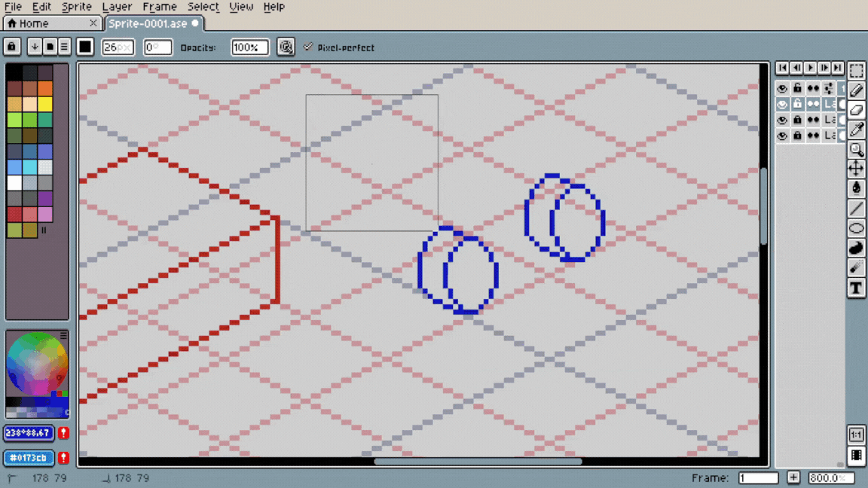Toggle visibility of the bottom-row layer

coord(782,135)
